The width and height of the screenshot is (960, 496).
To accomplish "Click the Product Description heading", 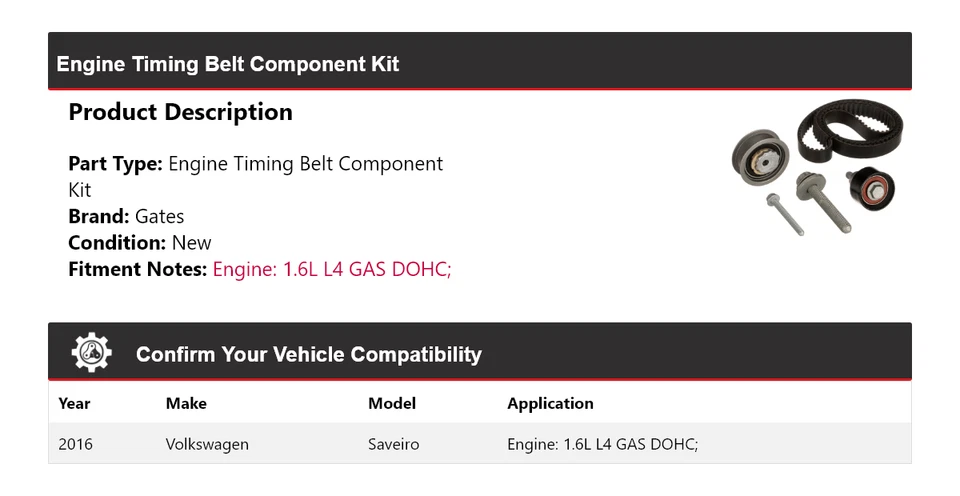I will (180, 112).
